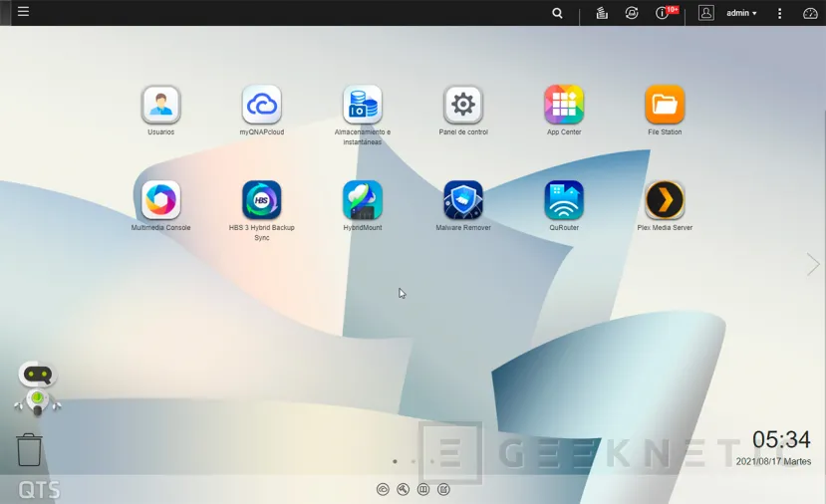Click the 05:34 clock display
The width and height of the screenshot is (826, 504).
[x=781, y=439]
